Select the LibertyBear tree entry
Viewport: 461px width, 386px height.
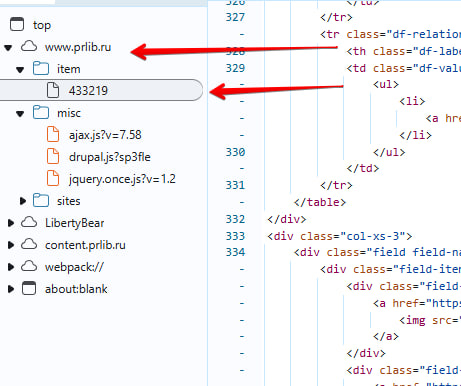(74, 223)
